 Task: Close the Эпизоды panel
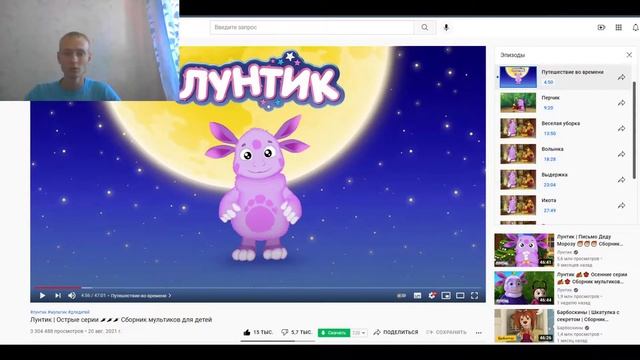[x=629, y=55]
